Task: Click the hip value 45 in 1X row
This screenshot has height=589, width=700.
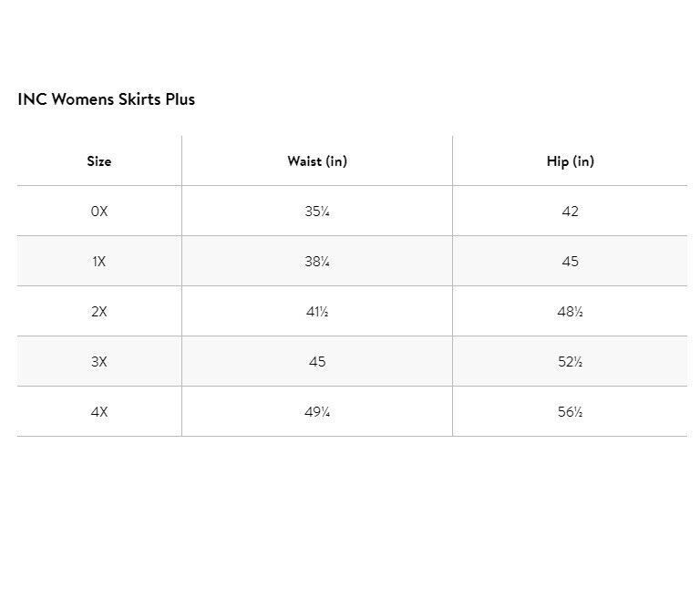Action: pos(570,262)
